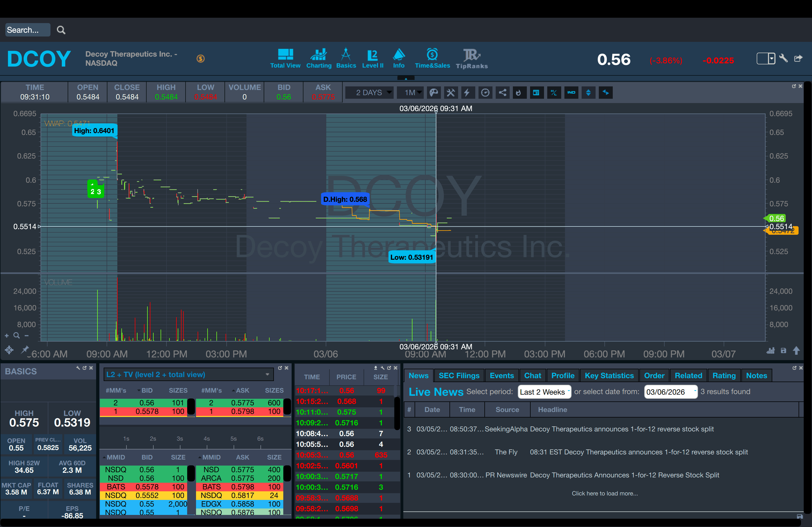
Task: Click the chart color palette icon
Action: point(433,93)
